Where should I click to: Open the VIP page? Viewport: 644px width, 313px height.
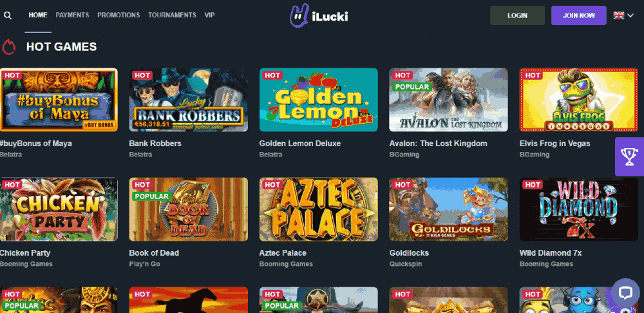pos(209,15)
